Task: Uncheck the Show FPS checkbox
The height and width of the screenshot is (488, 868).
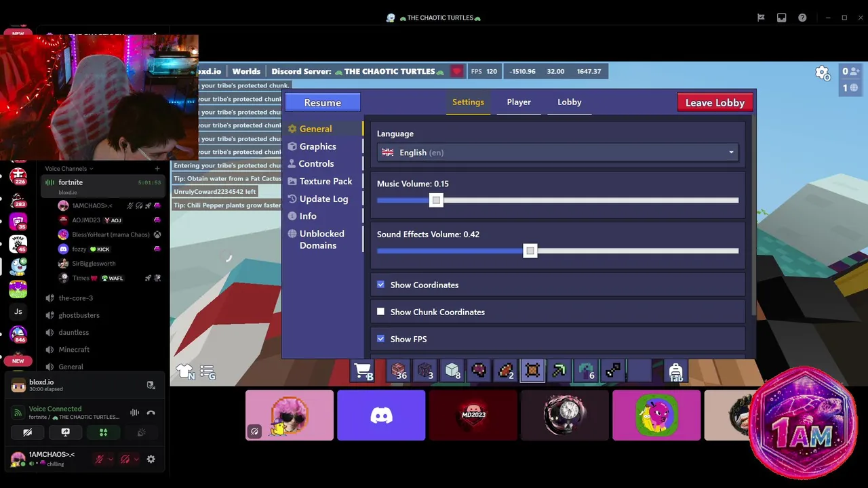Action: coord(380,339)
